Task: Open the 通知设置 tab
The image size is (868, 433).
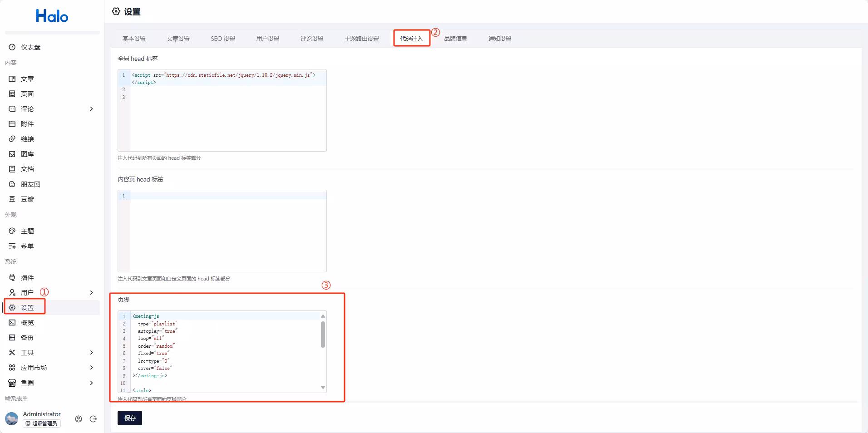Action: tap(500, 39)
